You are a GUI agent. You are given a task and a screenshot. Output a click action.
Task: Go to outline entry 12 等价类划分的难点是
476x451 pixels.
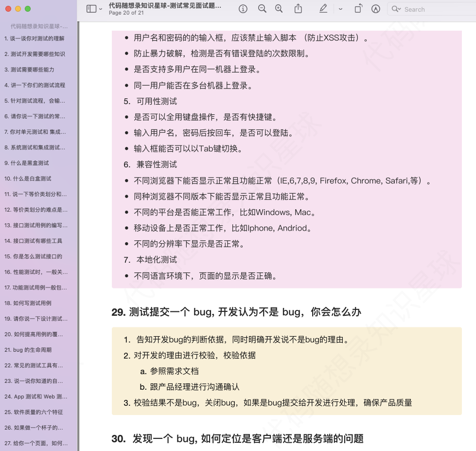click(x=36, y=210)
